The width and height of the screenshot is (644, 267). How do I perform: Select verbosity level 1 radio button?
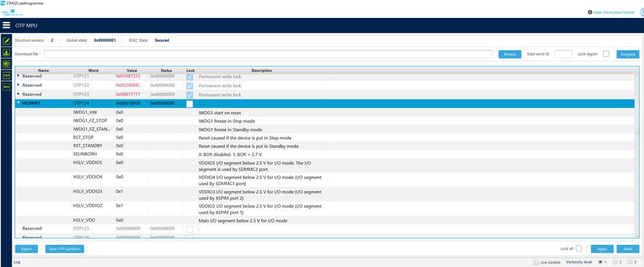(600, 262)
